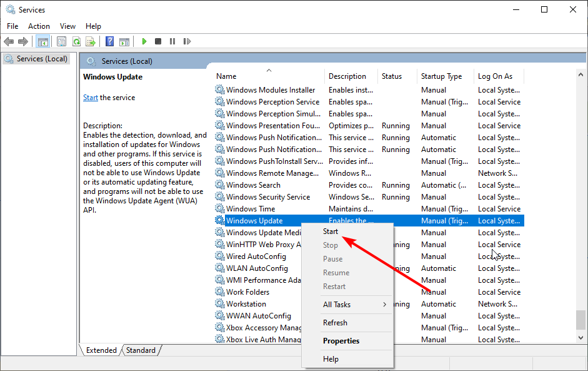588x371 pixels.
Task: Open Properties via the toolbar icon
Action: pyautogui.click(x=61, y=41)
